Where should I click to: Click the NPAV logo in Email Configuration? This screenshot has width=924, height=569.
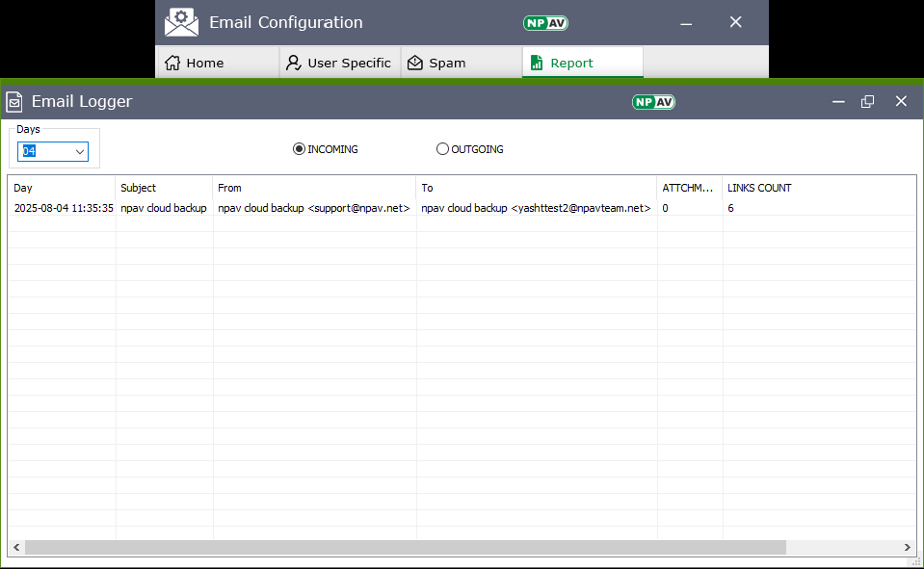(x=544, y=22)
